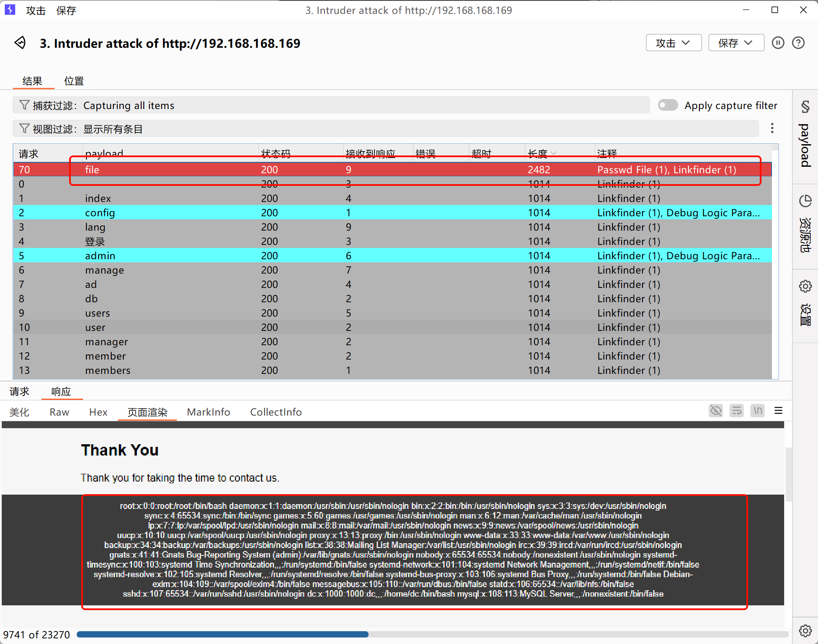Select the 页面渲染 tab

(x=147, y=412)
